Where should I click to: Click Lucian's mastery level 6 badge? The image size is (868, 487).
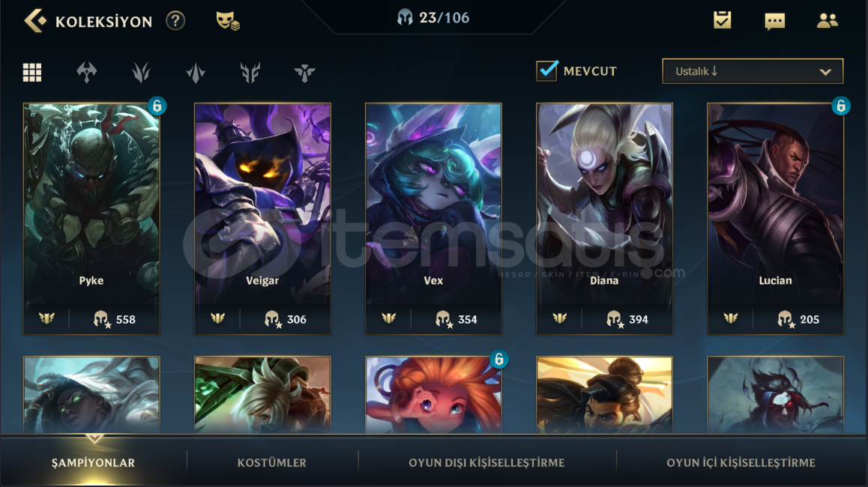click(841, 106)
